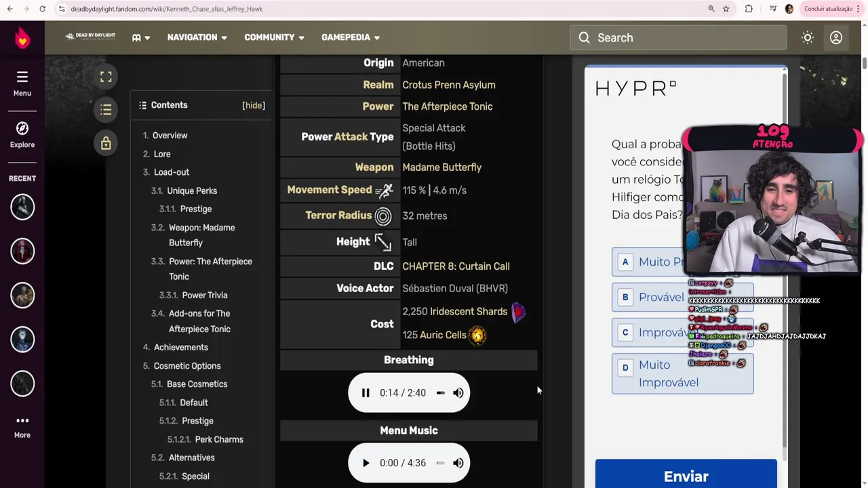The image size is (868, 488).
Task: Open Terror Radius label link
Action: click(338, 216)
